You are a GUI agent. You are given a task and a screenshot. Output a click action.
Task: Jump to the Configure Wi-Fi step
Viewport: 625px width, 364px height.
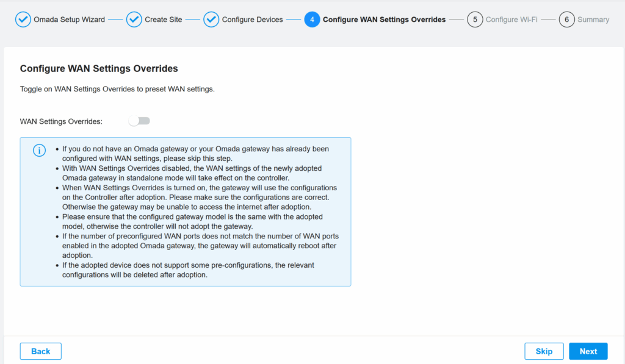pos(511,20)
